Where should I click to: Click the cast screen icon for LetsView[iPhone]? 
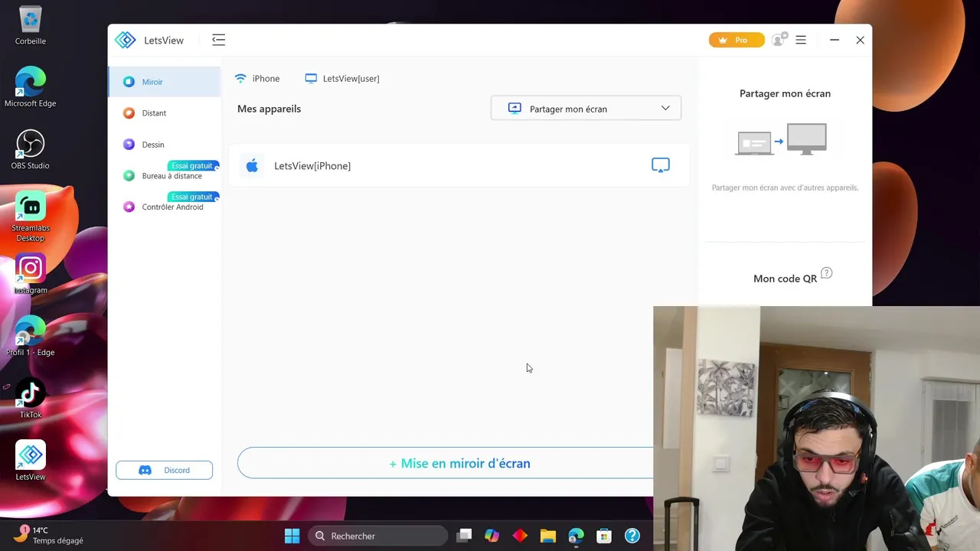coord(661,165)
